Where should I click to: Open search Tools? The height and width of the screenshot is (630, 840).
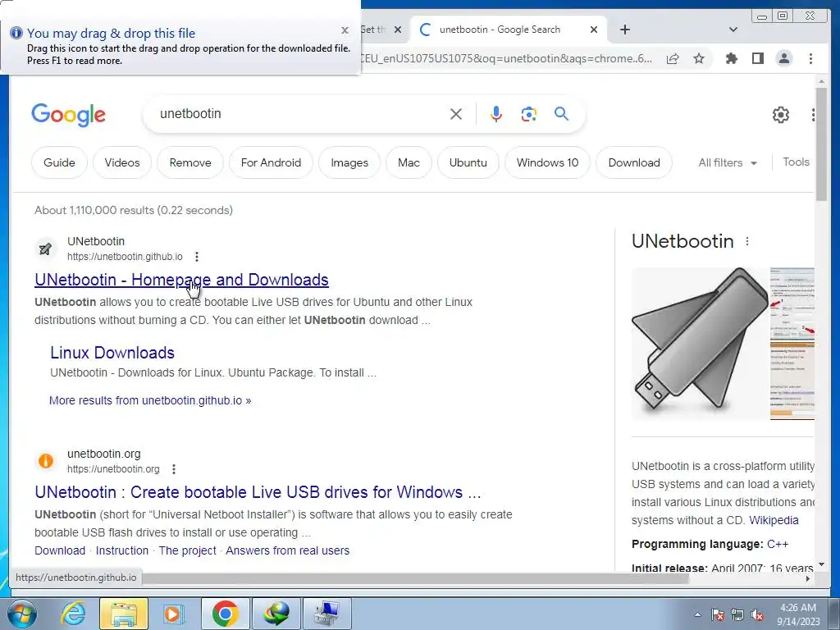pyautogui.click(x=796, y=162)
